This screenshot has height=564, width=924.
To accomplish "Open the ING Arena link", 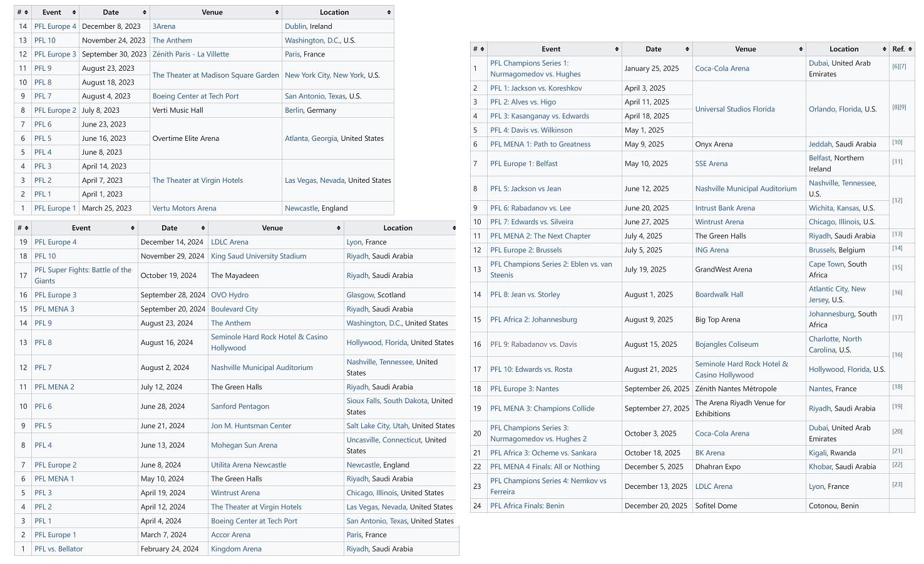I will pos(712,250).
